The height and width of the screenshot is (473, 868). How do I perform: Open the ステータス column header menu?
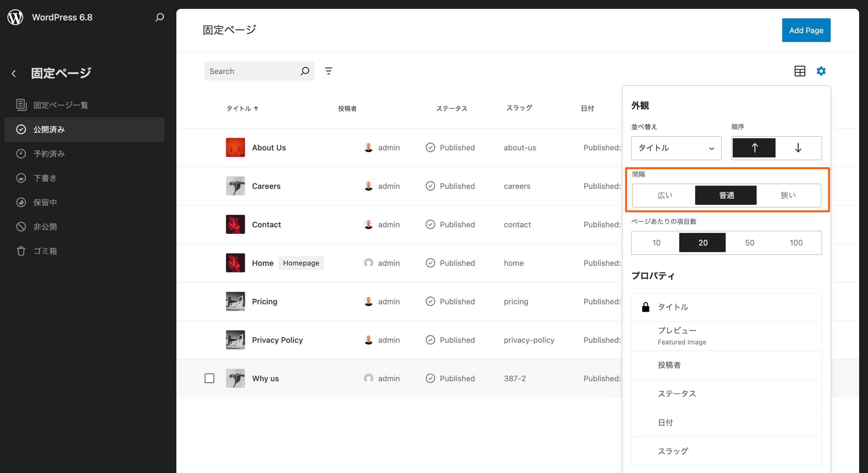coord(451,109)
